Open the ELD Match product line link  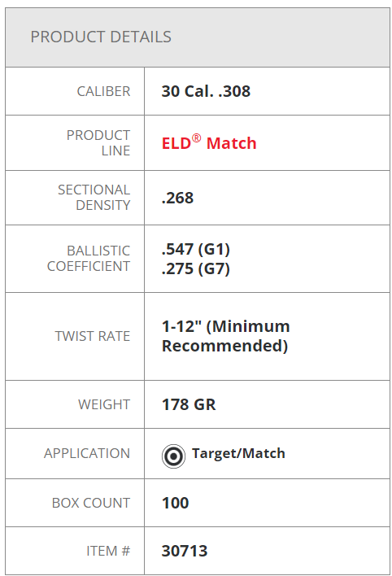(209, 142)
